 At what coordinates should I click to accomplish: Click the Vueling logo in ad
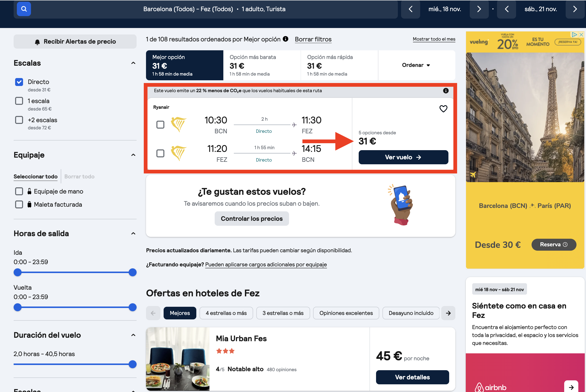[479, 42]
